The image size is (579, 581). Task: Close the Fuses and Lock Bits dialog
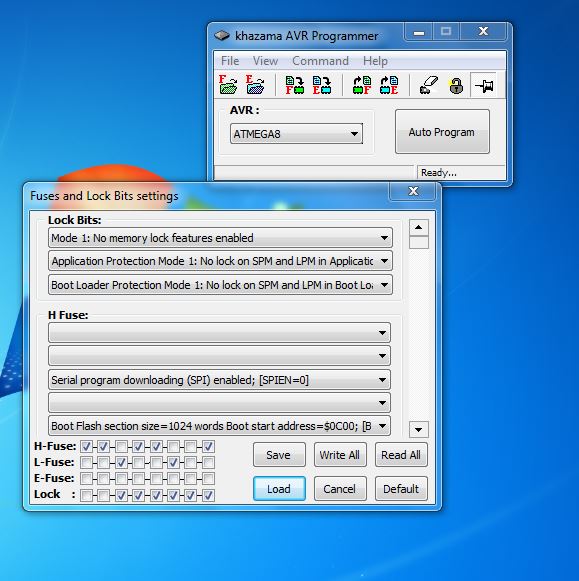coord(413,191)
